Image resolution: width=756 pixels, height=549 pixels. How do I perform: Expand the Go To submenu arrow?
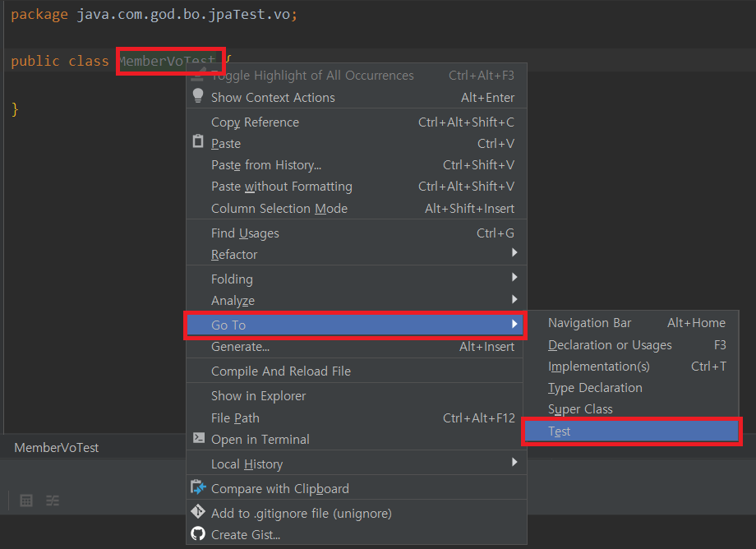coord(514,324)
